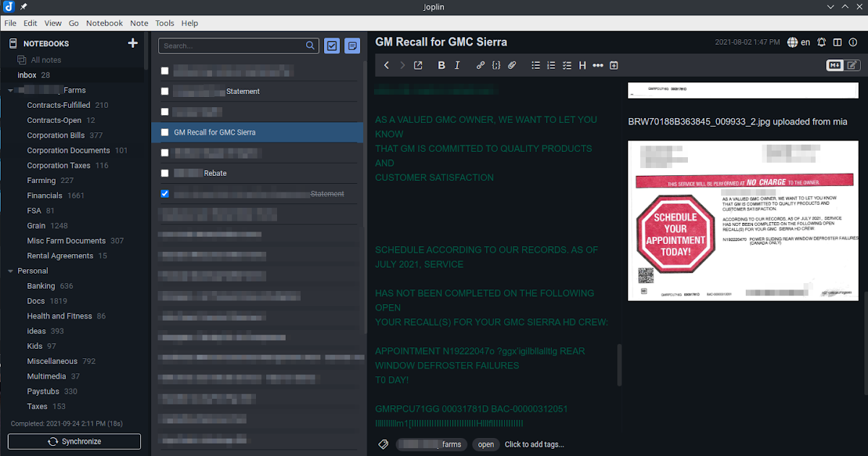
Task: Open the Edit menu
Action: [x=30, y=23]
